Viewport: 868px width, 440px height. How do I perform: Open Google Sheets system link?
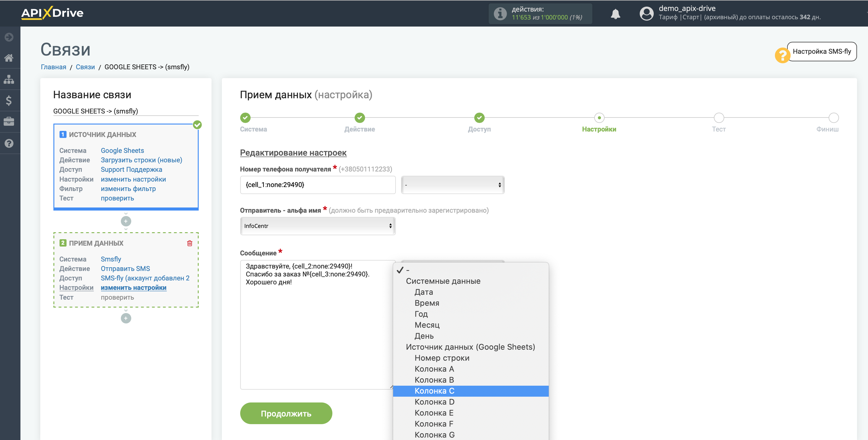[x=122, y=151]
